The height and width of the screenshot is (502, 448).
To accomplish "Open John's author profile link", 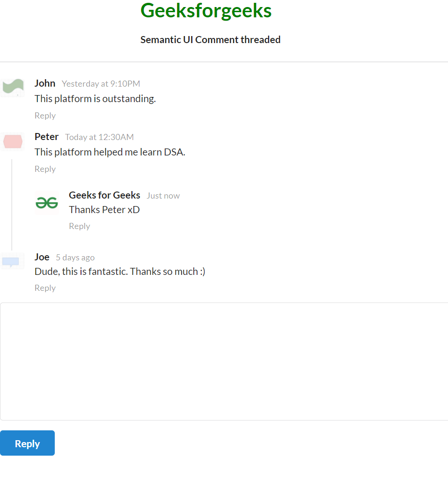I will 45,83.
